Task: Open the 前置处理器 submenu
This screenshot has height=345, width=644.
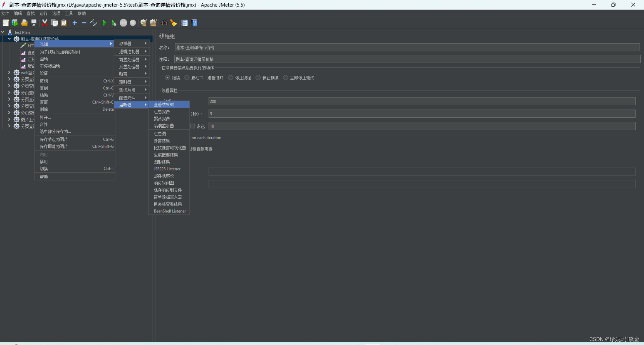Action: pos(132,60)
